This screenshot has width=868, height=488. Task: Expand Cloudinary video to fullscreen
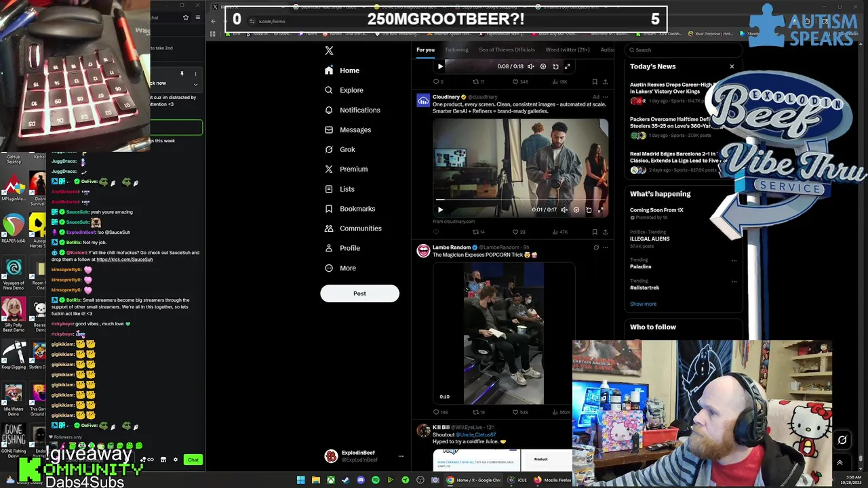(600, 209)
